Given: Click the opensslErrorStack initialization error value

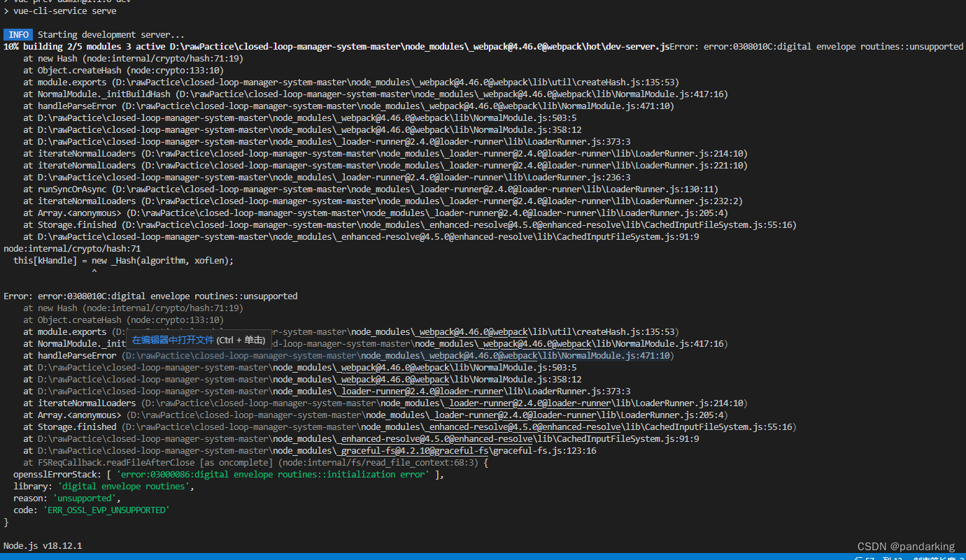Looking at the screenshot, I should (x=272, y=475).
